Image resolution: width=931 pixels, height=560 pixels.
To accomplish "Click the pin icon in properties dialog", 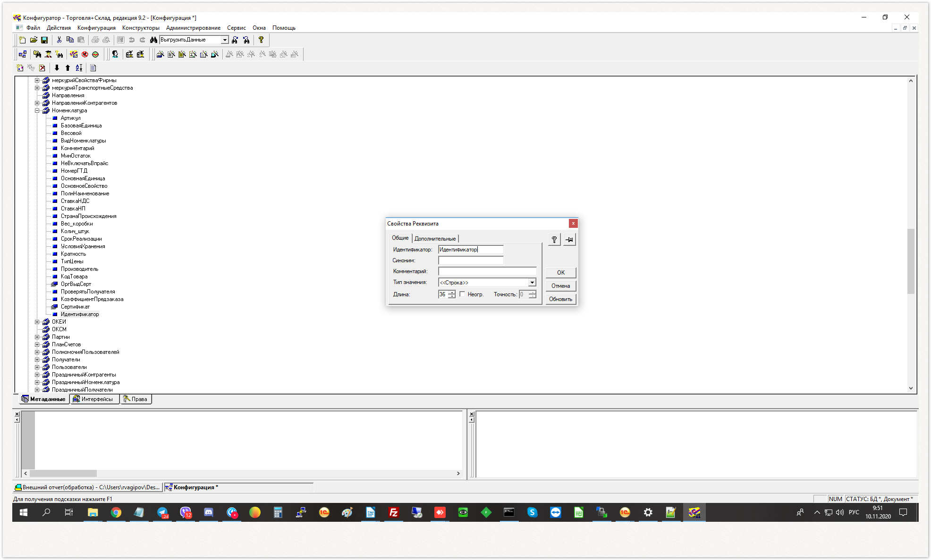I will [x=569, y=240].
